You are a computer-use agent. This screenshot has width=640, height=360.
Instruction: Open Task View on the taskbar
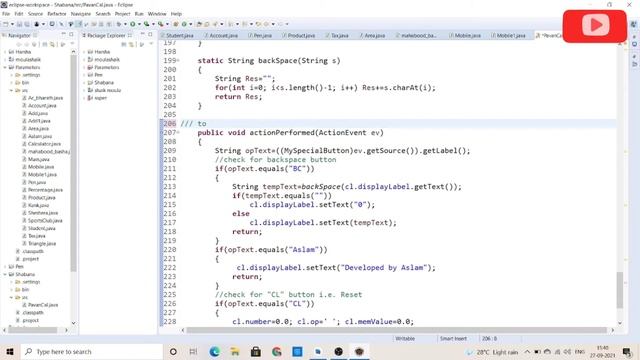click(x=193, y=351)
